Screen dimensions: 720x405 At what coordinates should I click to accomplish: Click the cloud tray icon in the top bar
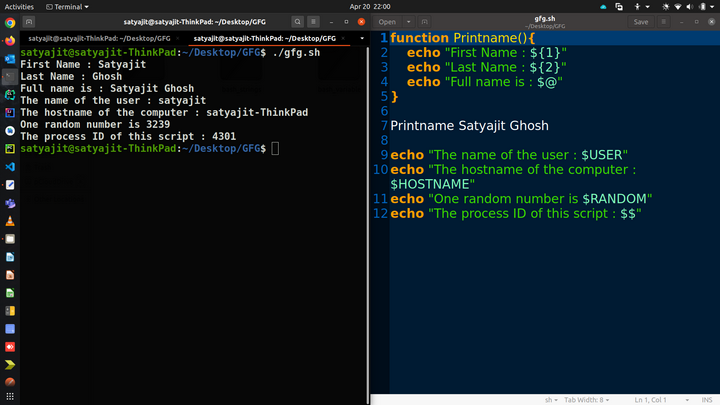(x=603, y=6)
